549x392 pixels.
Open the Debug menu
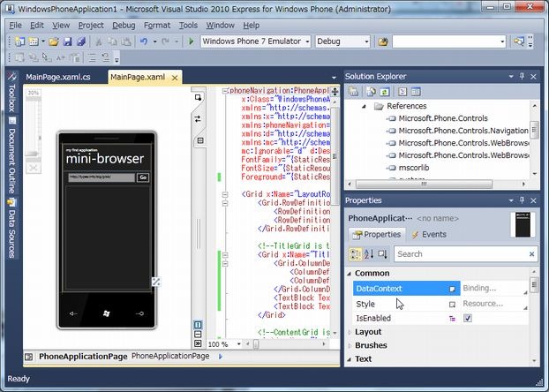tap(124, 26)
